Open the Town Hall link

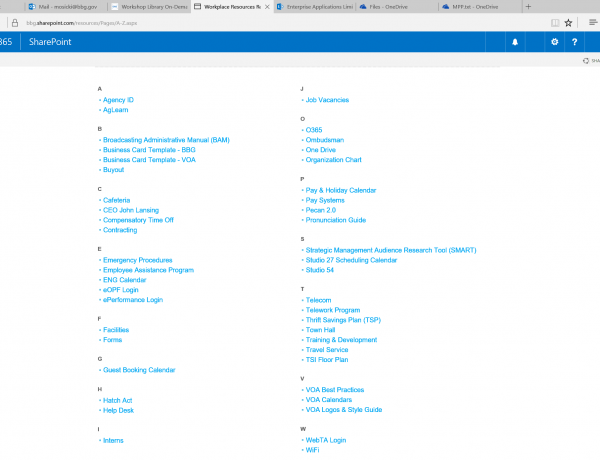click(x=321, y=330)
